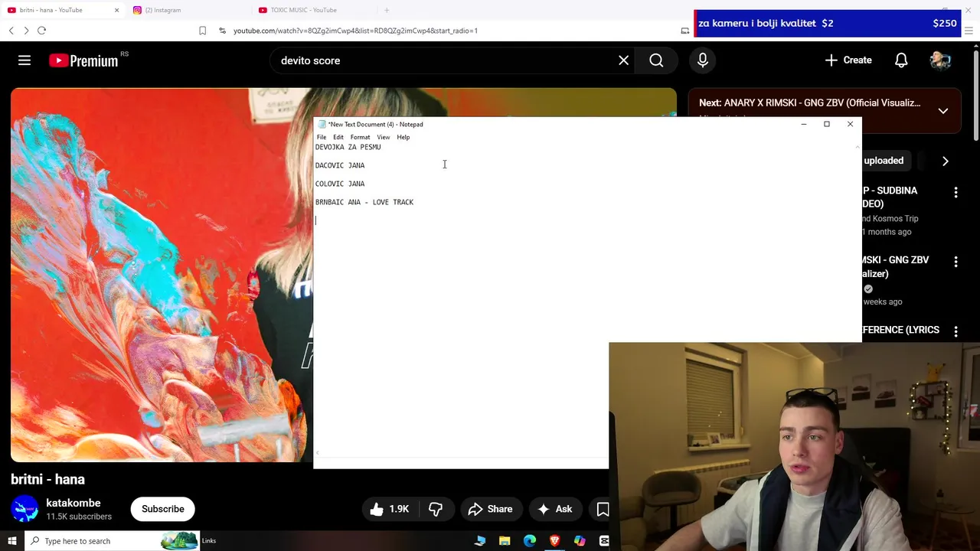Open Copilot from the taskbar

coord(580,541)
